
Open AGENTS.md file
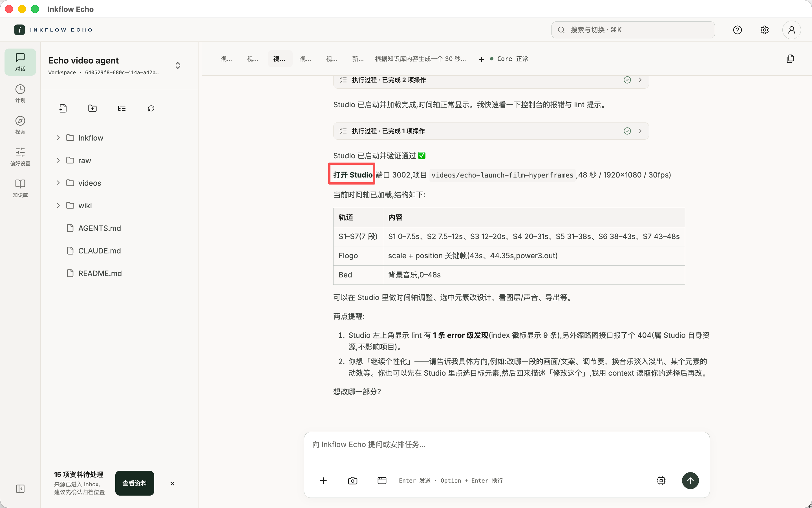tap(100, 228)
